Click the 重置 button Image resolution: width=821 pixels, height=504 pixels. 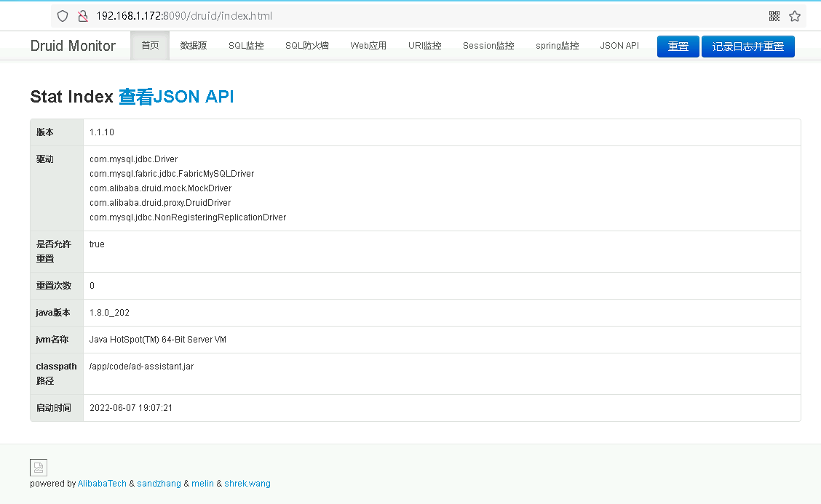(x=678, y=47)
